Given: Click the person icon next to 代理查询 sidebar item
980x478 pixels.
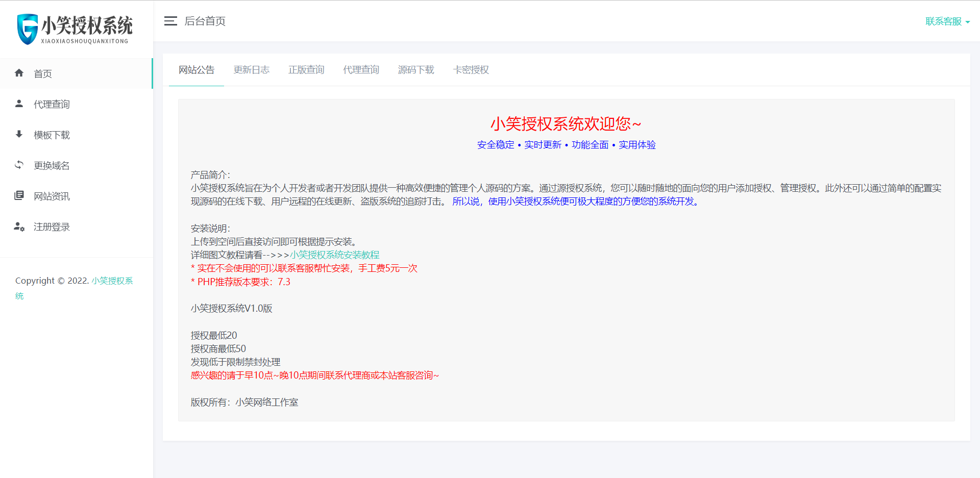Looking at the screenshot, I should click(19, 104).
